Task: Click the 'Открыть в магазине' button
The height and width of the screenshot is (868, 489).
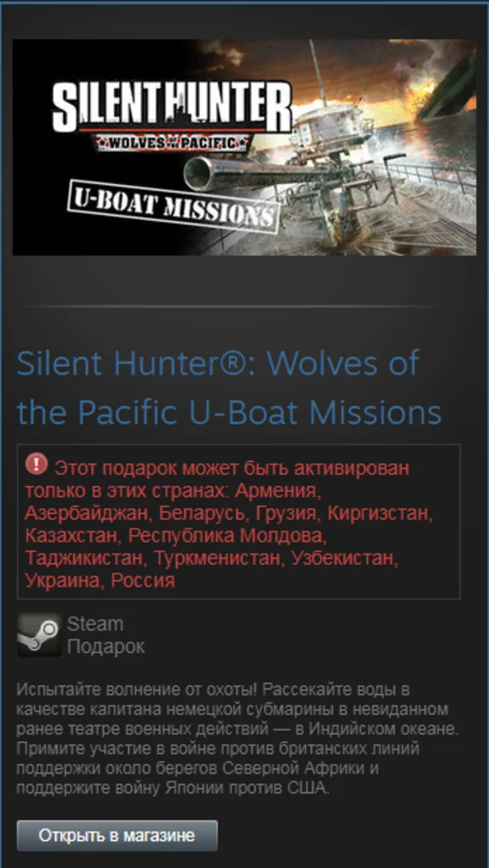Action: (116, 836)
